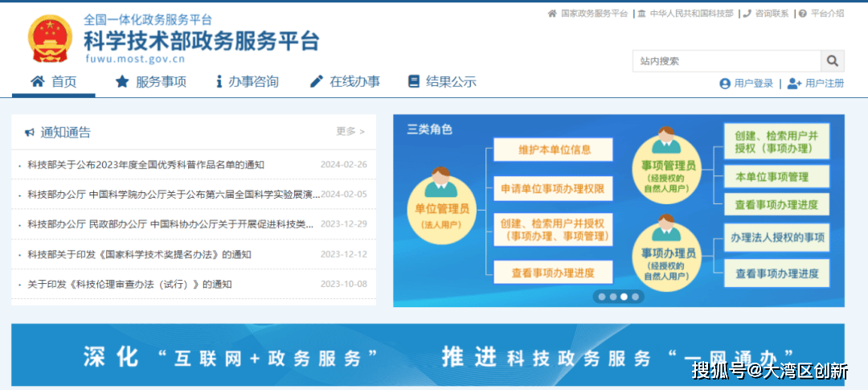
Task: Click the 三类角色 banner slide
Action: [x=619, y=211]
